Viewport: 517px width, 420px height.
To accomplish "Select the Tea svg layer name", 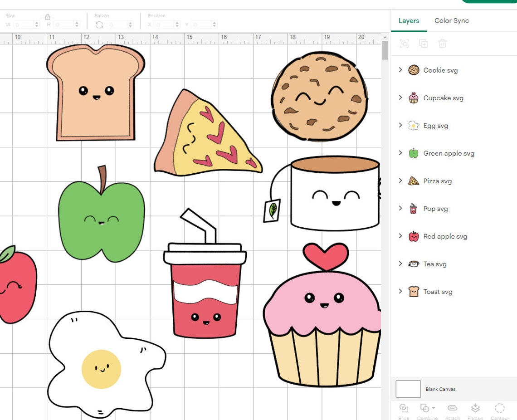I will [435, 264].
